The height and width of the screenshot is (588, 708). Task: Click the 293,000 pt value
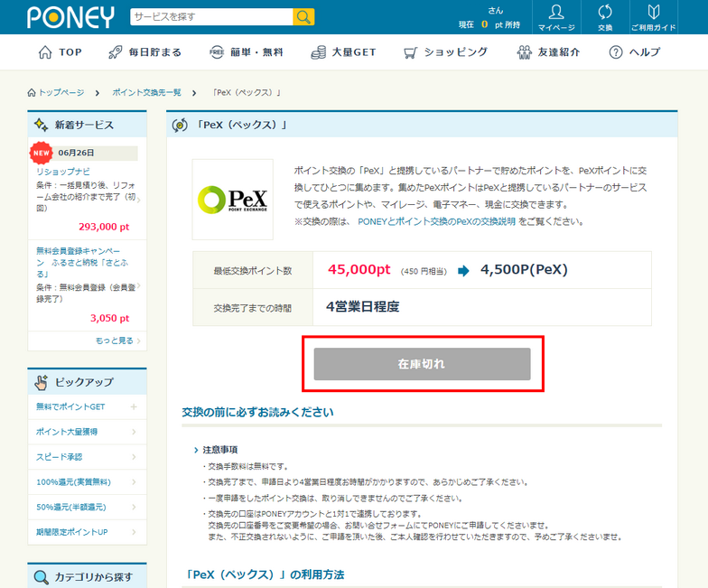104,227
